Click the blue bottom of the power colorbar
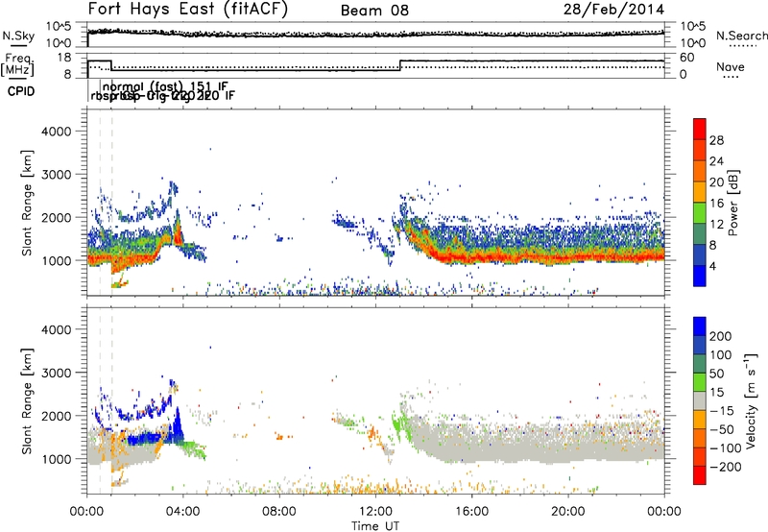768x532 pixels. (x=700, y=276)
